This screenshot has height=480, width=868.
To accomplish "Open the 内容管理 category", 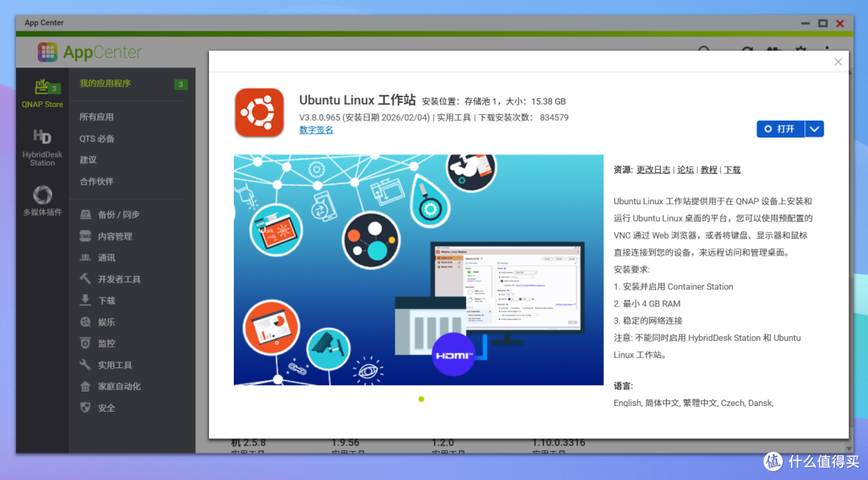I will 115,236.
